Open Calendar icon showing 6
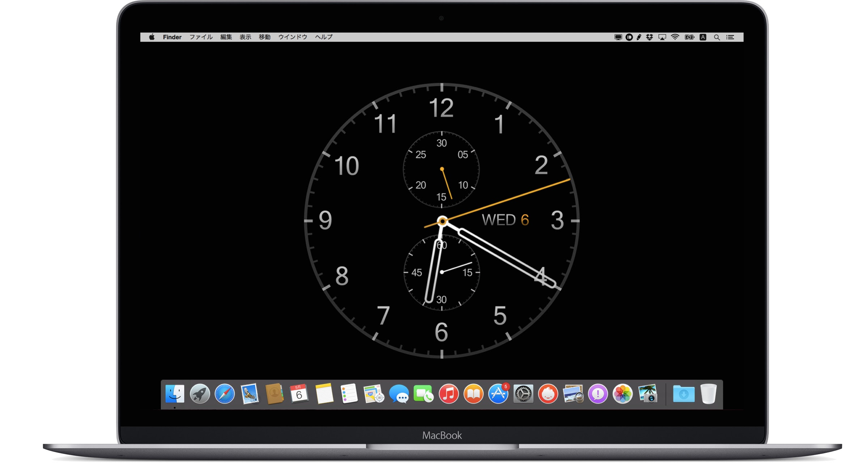Viewport: 868px width, 463px height. [299, 394]
